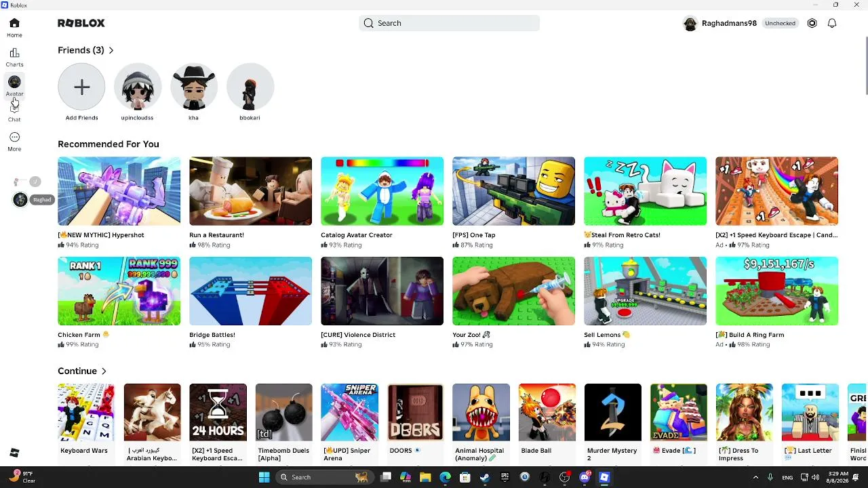The height and width of the screenshot is (488, 868).
Task: Open Build A Ring Farm ad thumbnail
Action: click(776, 291)
